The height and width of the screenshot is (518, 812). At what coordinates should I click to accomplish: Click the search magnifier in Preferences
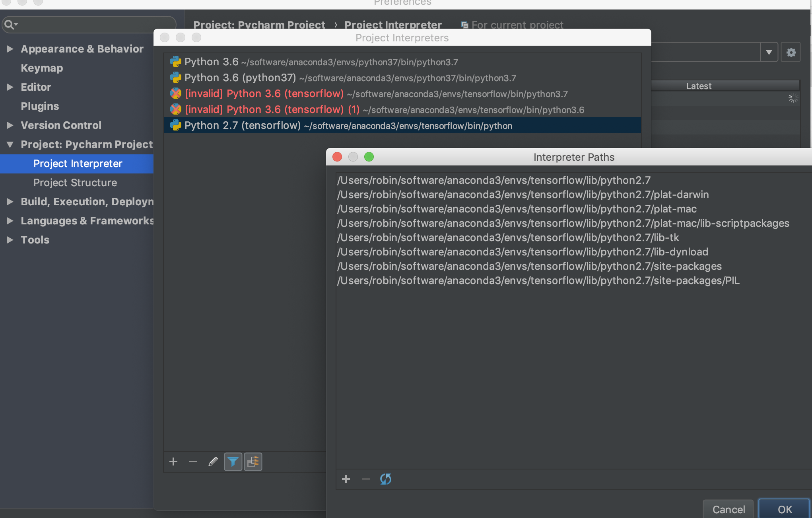[x=10, y=25]
